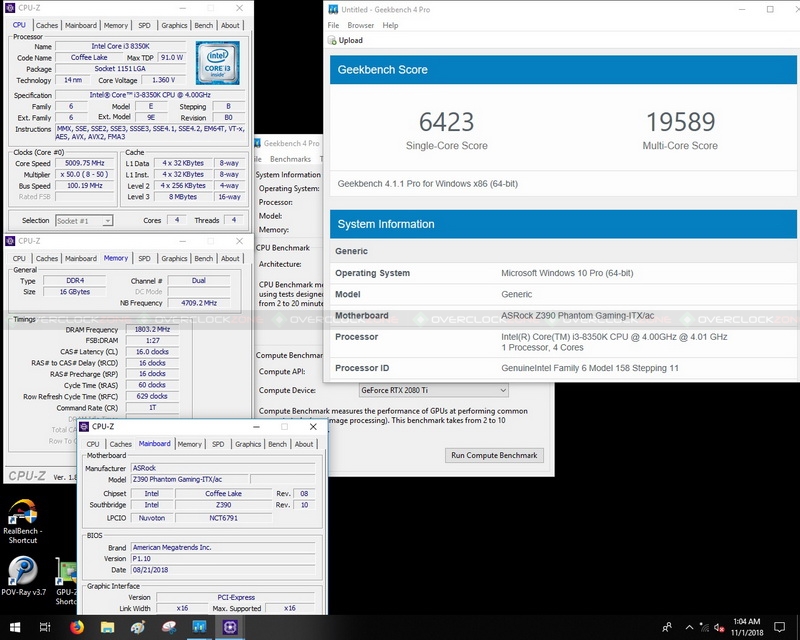Open Benchmarks menu in the background Geekbench window
This screenshot has width=800, height=640.
pos(290,159)
